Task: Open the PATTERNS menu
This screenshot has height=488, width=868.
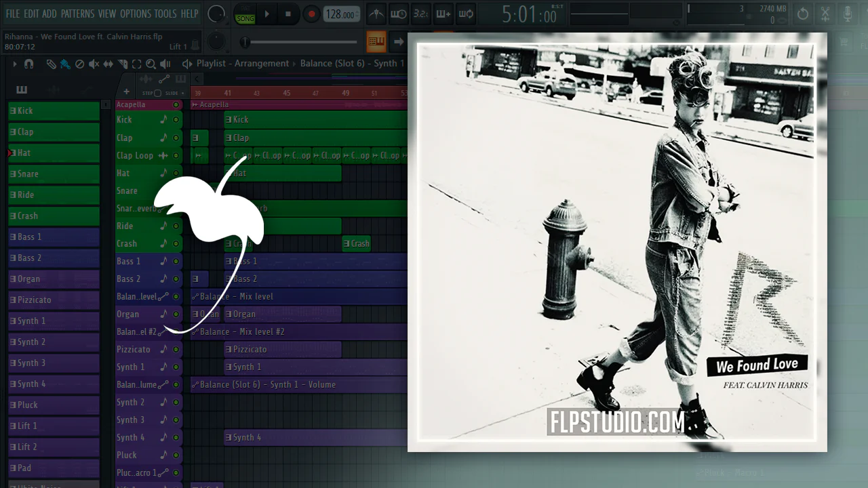Action: (x=77, y=14)
